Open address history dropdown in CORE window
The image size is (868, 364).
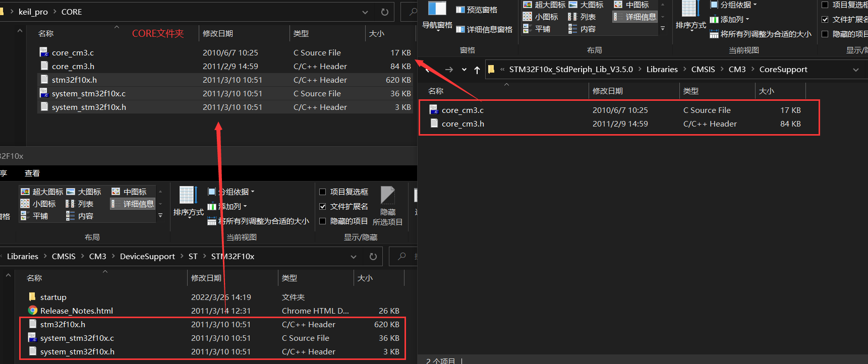365,12
